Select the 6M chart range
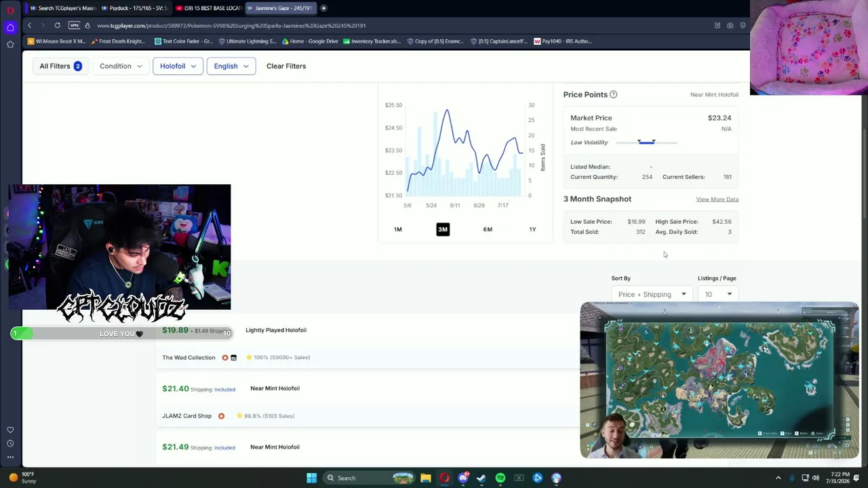This screenshot has height=488, width=868. [x=488, y=229]
